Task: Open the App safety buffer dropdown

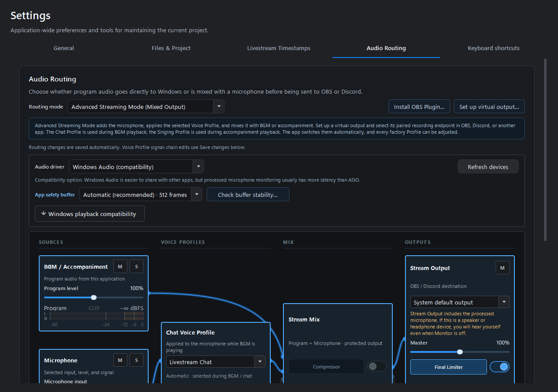Action: [x=140, y=195]
